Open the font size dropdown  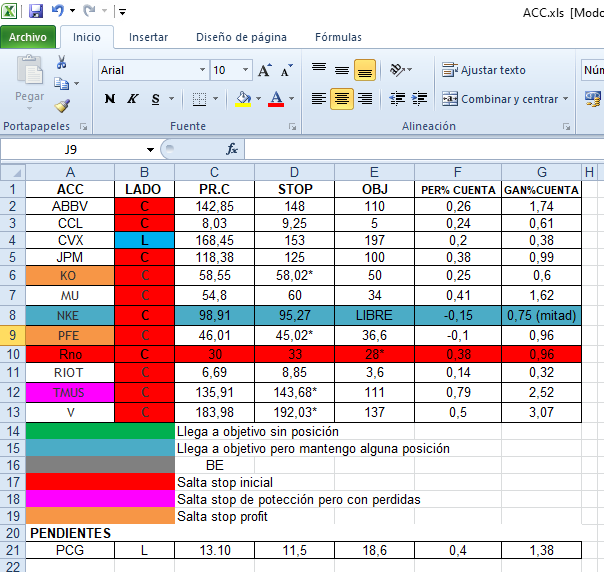(245, 71)
